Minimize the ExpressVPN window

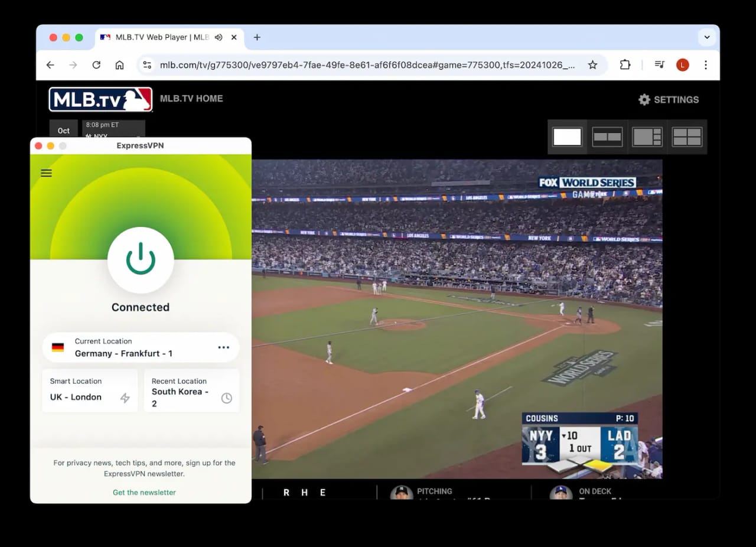coord(51,146)
